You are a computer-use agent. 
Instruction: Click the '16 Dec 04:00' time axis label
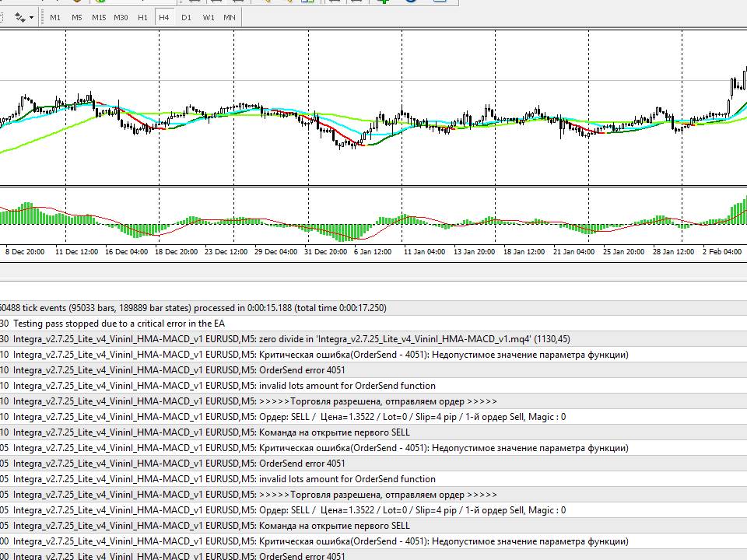(126, 251)
